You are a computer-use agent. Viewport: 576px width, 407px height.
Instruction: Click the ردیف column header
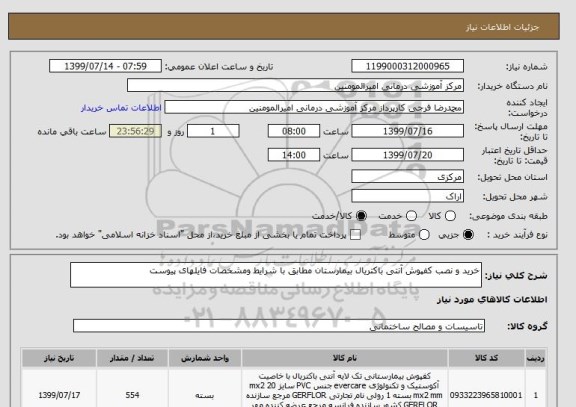(x=535, y=358)
